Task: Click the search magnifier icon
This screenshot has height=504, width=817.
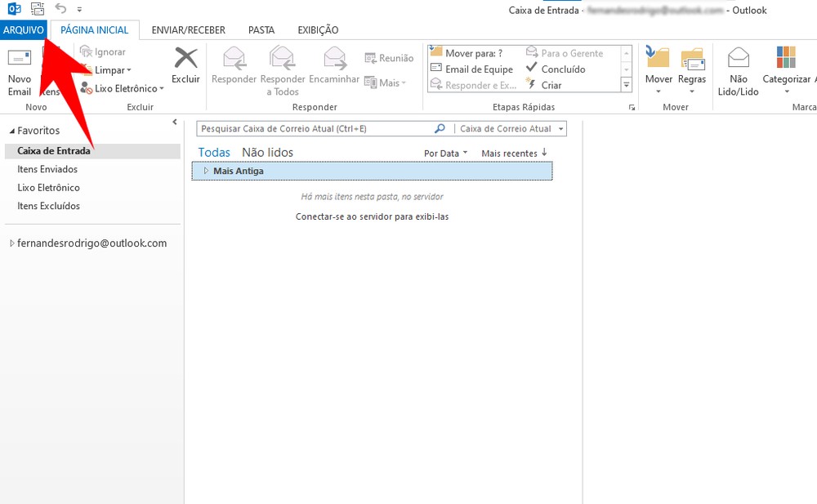Action: coord(440,128)
